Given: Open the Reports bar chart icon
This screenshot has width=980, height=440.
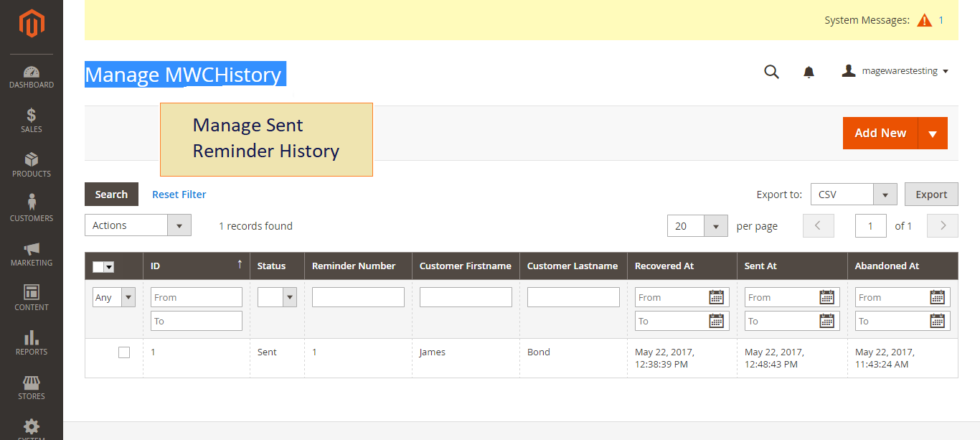Looking at the screenshot, I should pos(32,337).
